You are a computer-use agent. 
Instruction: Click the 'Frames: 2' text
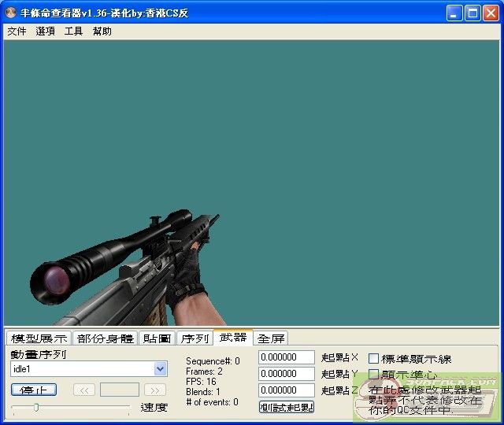(x=204, y=371)
